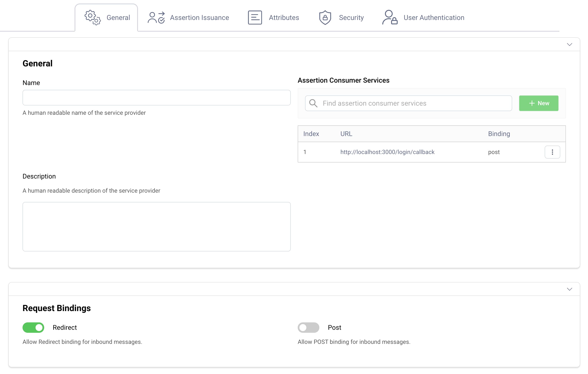Select the Attributes document icon
This screenshot has width=588, height=374.
pos(255,17)
